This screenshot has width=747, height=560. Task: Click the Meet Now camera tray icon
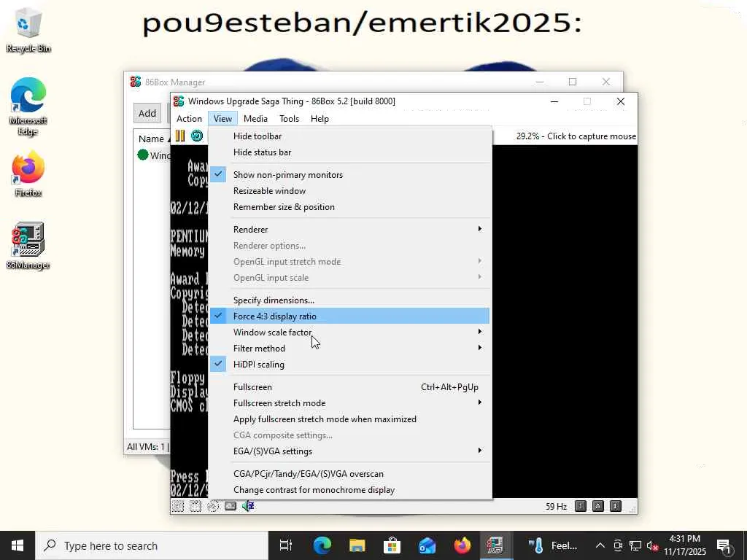tap(618, 545)
